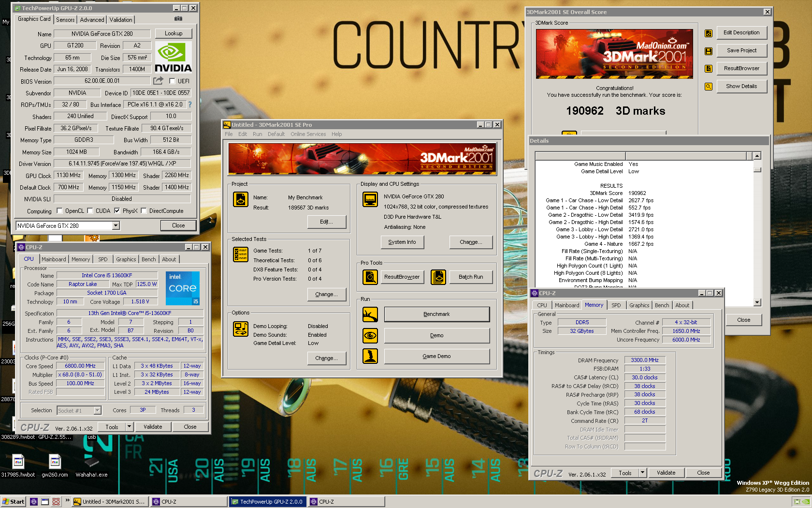Open the Online Services menu
The height and width of the screenshot is (508, 812).
308,134
